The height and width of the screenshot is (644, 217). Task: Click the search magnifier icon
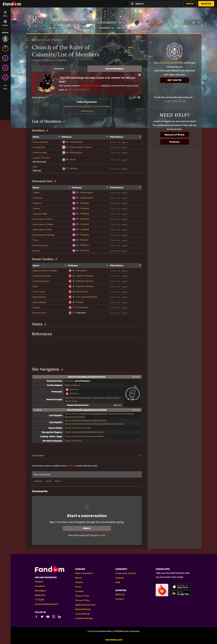coord(132,4)
